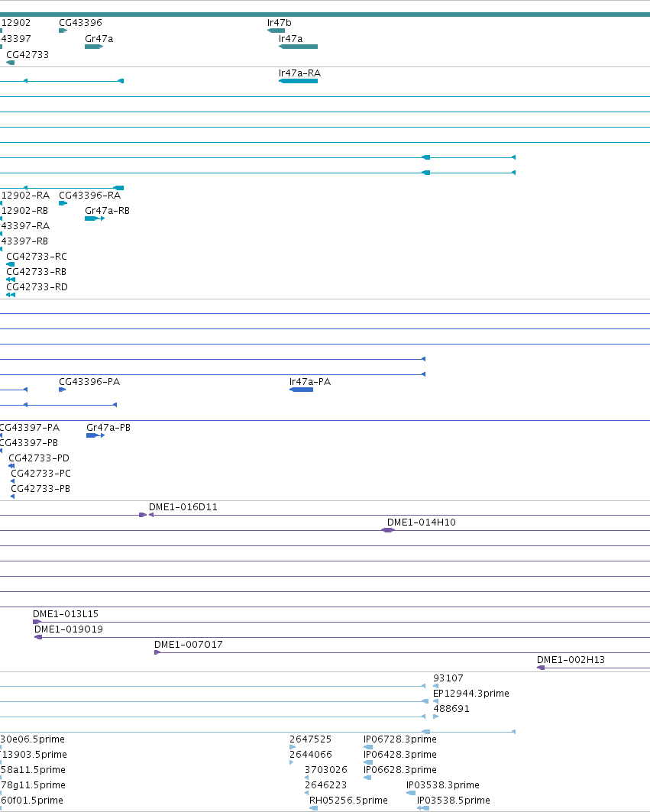Screen dimensions: 650x812
Task: Select clone DME1-016D11 label
Action: coord(183,507)
